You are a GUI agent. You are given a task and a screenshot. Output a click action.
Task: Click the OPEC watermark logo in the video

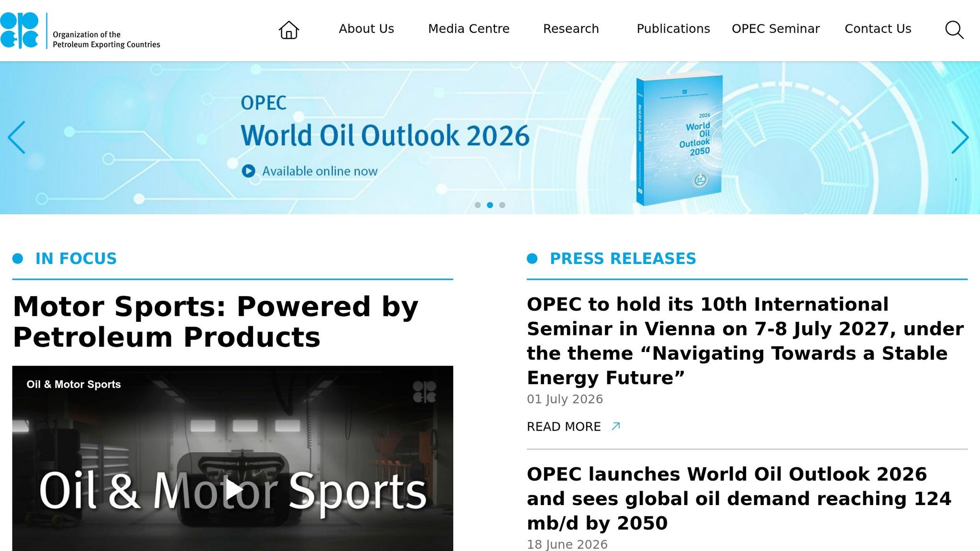424,392
